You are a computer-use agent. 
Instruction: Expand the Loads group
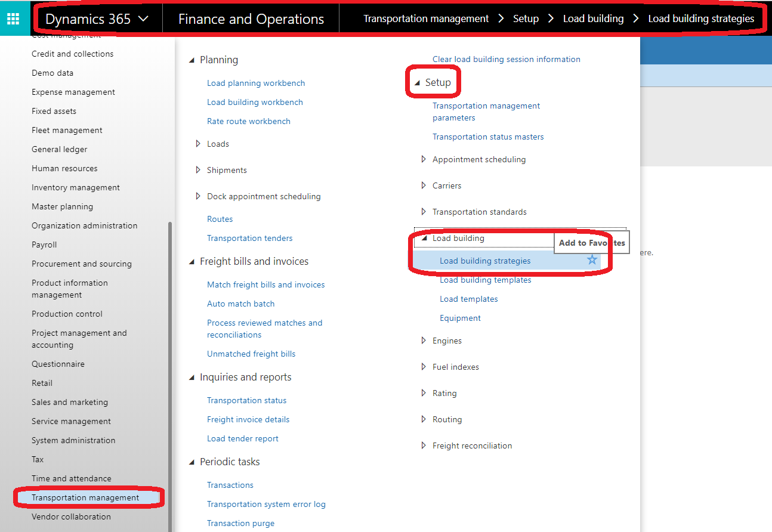pyautogui.click(x=198, y=144)
